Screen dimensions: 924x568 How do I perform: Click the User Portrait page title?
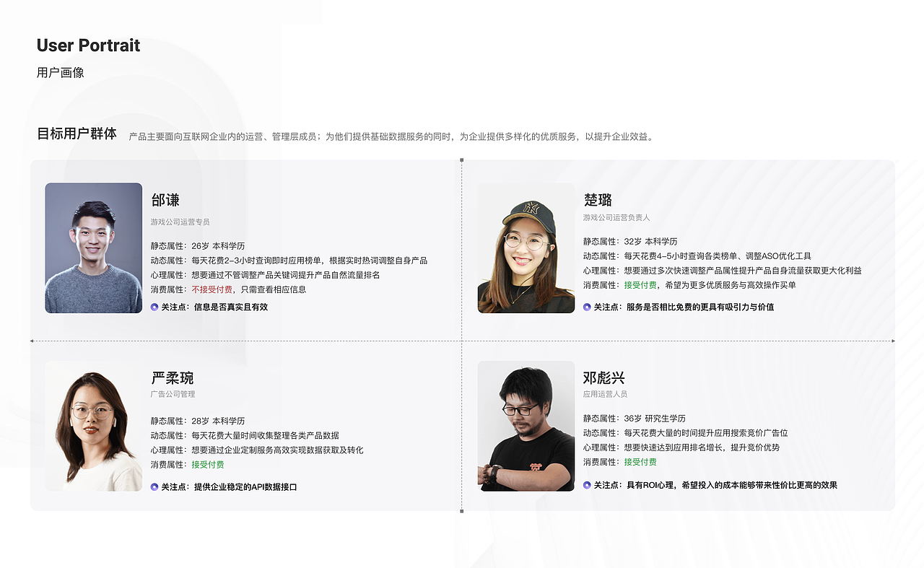87,45
